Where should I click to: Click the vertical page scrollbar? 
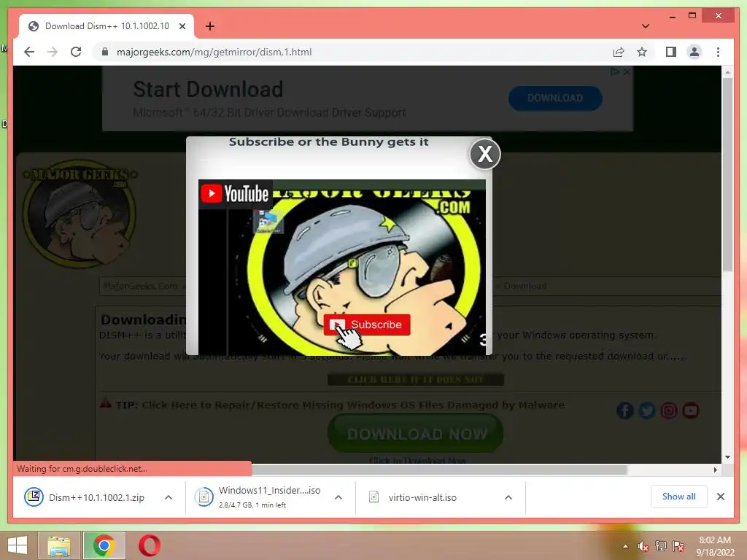point(727,176)
